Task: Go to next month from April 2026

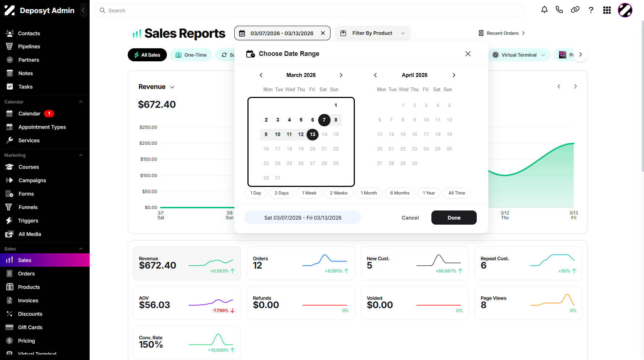Action: 454,75
